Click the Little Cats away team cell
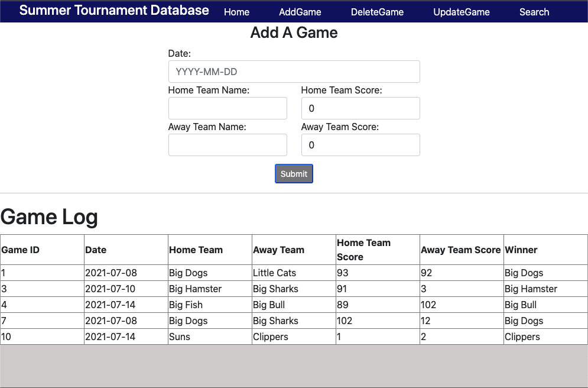The image size is (588, 388). point(274,273)
